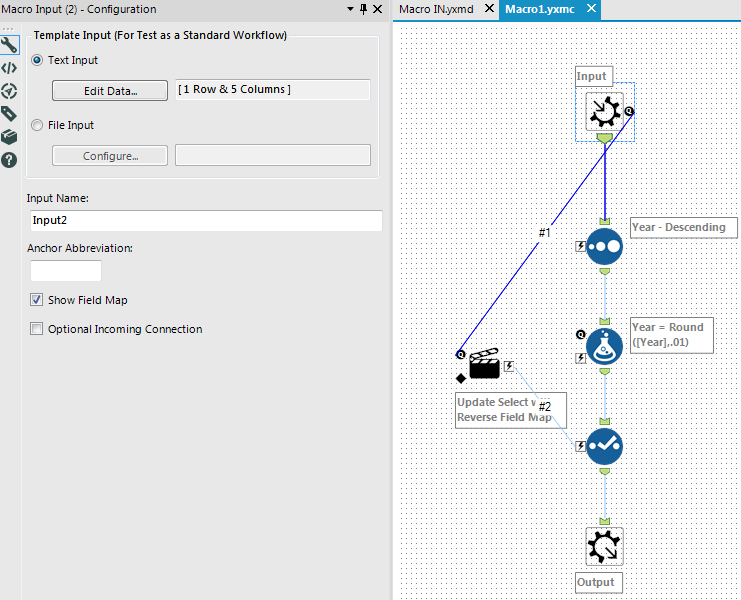The width and height of the screenshot is (741, 600).
Task: Select the Macro Input gear tool
Action: (604, 111)
